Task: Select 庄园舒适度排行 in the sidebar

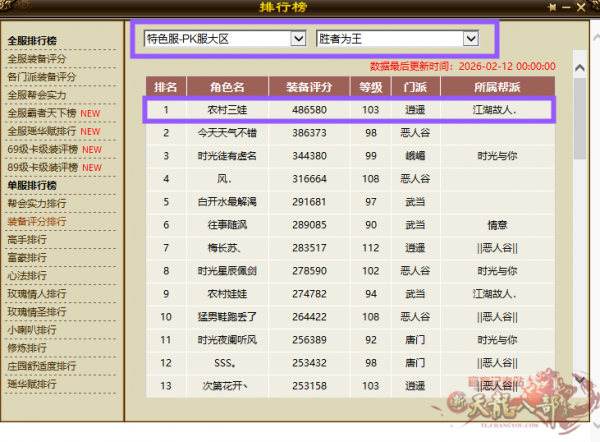Action: click(41, 365)
